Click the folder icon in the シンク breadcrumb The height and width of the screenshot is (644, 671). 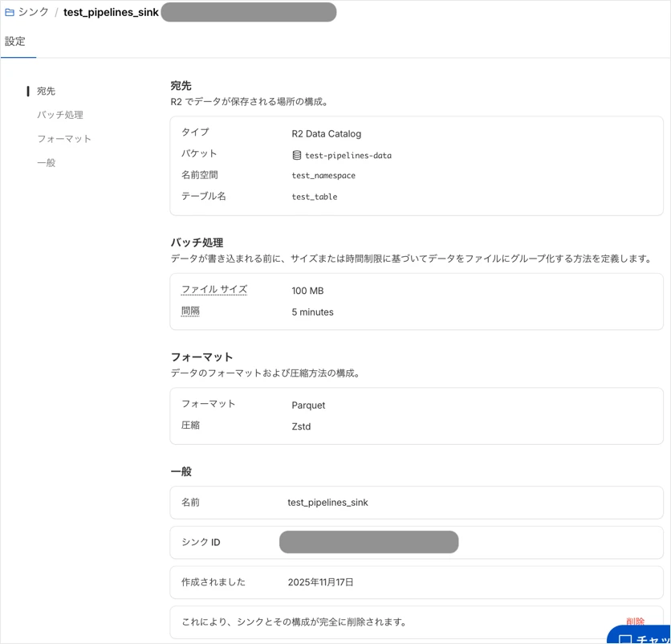click(x=9, y=11)
